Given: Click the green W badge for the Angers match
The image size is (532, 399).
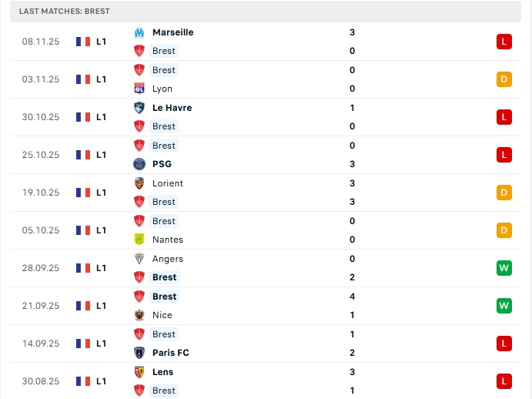Looking at the screenshot, I should coord(504,268).
